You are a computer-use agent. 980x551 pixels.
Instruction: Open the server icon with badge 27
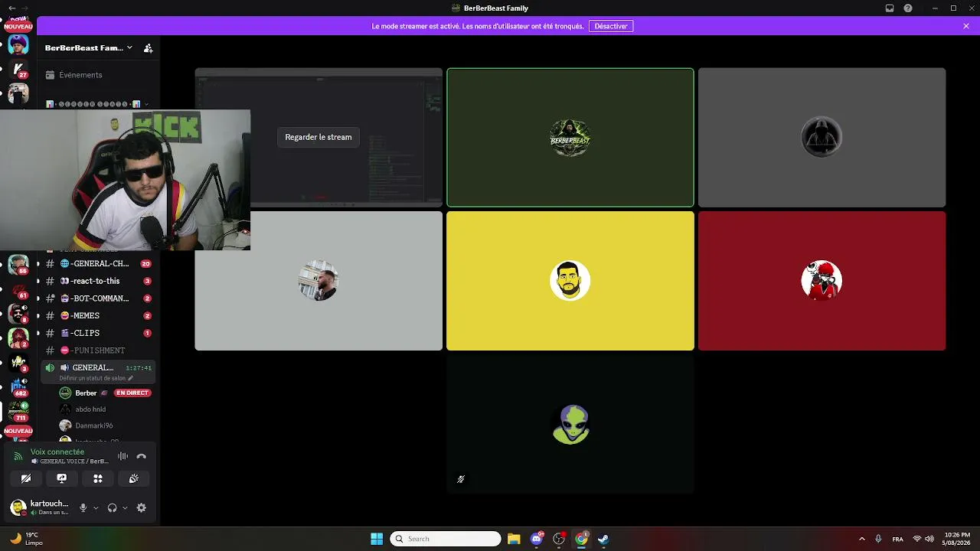[18, 69]
